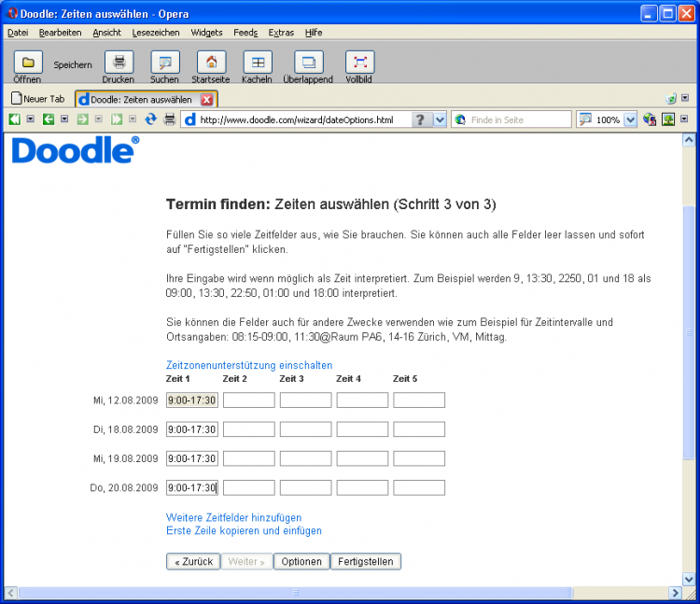Viewport: 700px width, 604px height.
Task: Click the Zeit 3 field for Mi, 19.08.2009
Action: tap(305, 458)
